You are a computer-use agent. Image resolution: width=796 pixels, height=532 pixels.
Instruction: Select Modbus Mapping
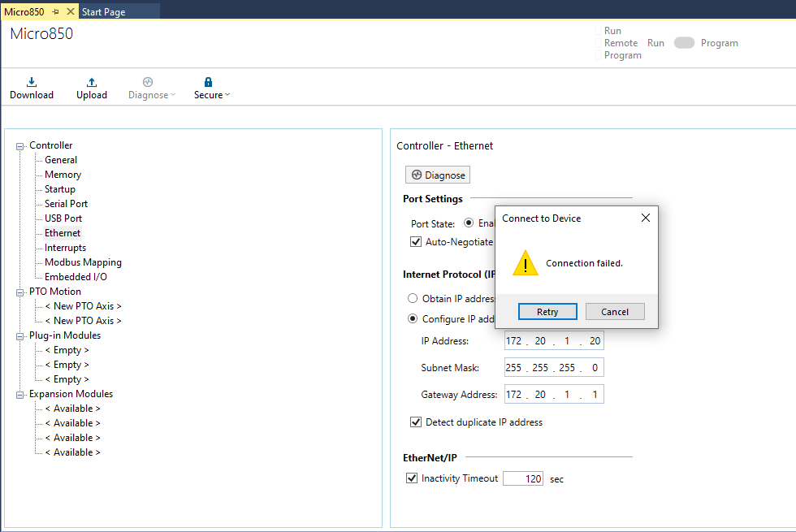pyautogui.click(x=83, y=262)
